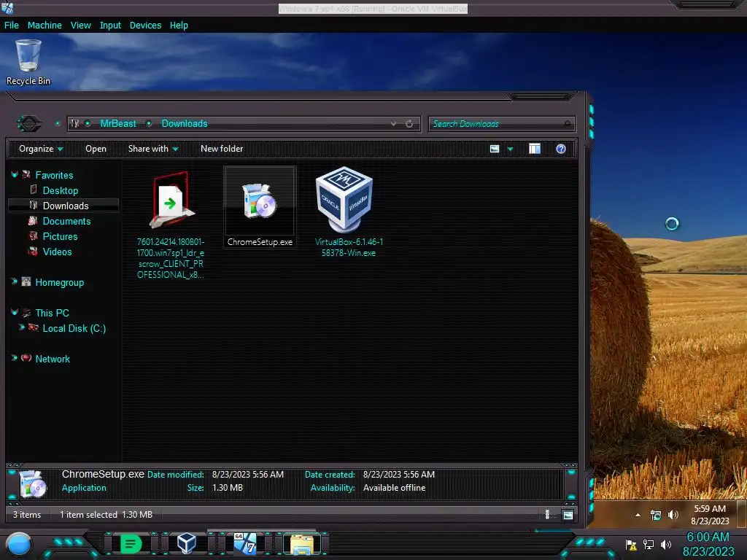The width and height of the screenshot is (747, 560).
Task: Select the VirtualBox-6.1.46 installer icon
Action: pyautogui.click(x=345, y=199)
